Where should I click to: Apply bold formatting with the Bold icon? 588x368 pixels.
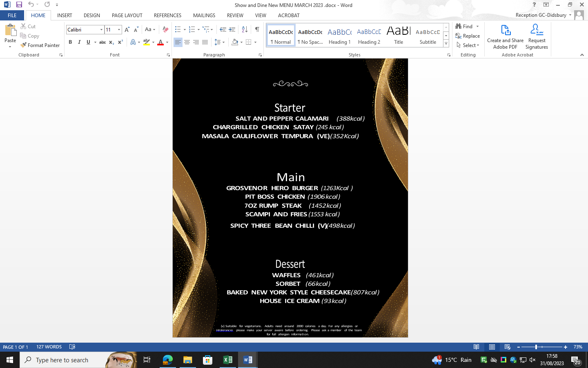(x=70, y=42)
